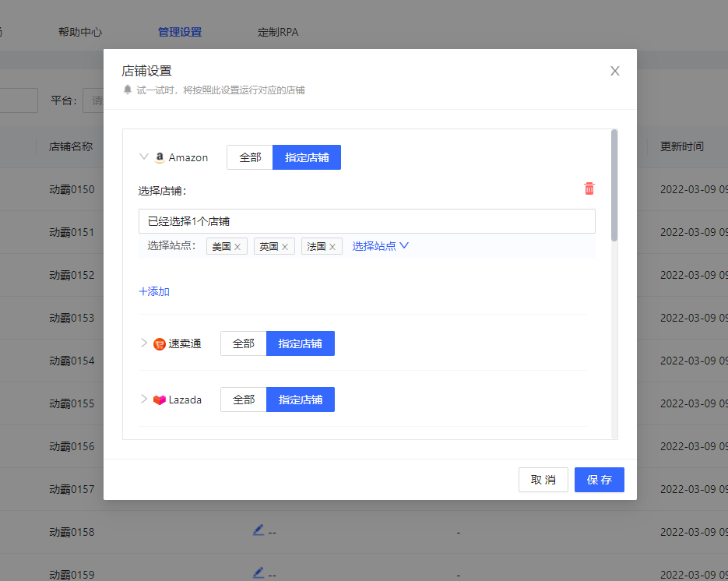Click the 动霸0156 row name

[72, 446]
